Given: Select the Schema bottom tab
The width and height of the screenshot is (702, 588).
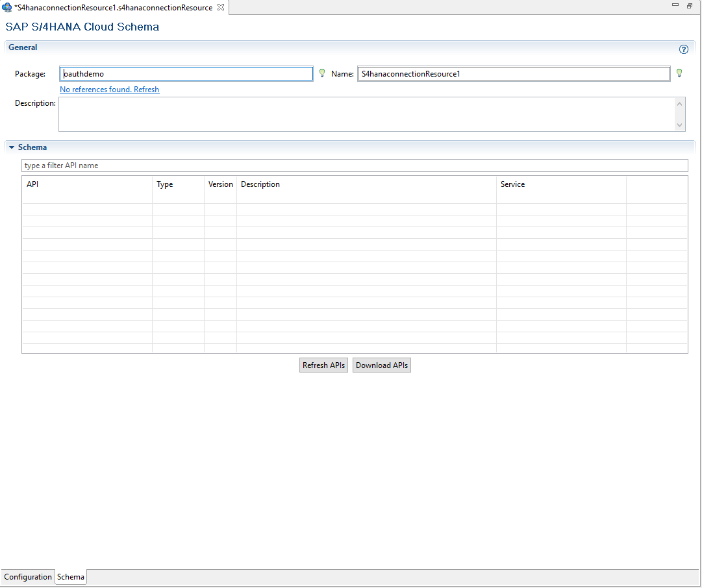Looking at the screenshot, I should [x=71, y=577].
